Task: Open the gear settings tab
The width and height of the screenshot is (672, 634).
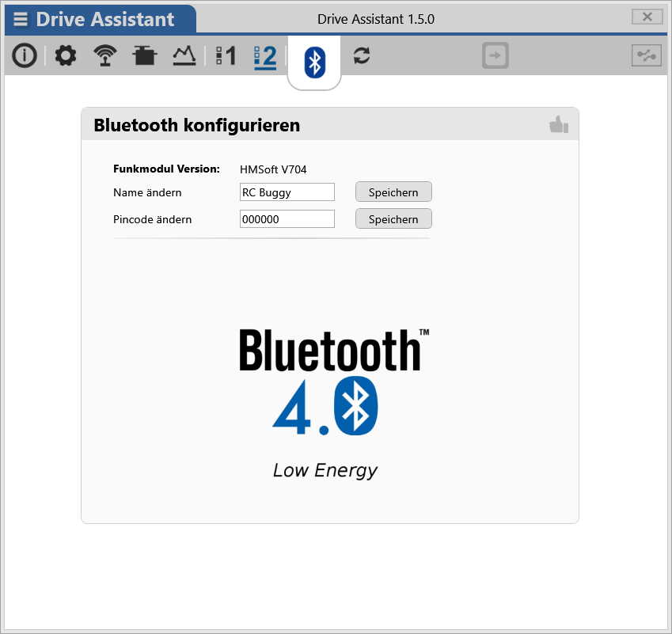Action: click(x=66, y=55)
